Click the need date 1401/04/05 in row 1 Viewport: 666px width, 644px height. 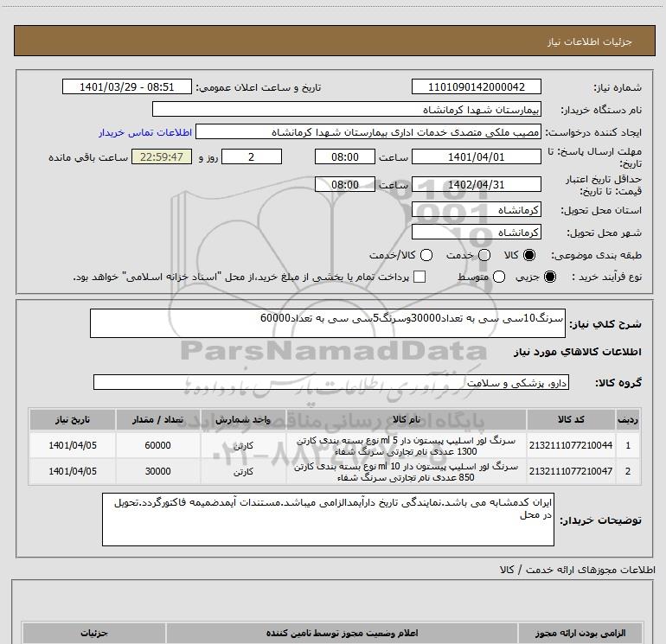coord(72,445)
